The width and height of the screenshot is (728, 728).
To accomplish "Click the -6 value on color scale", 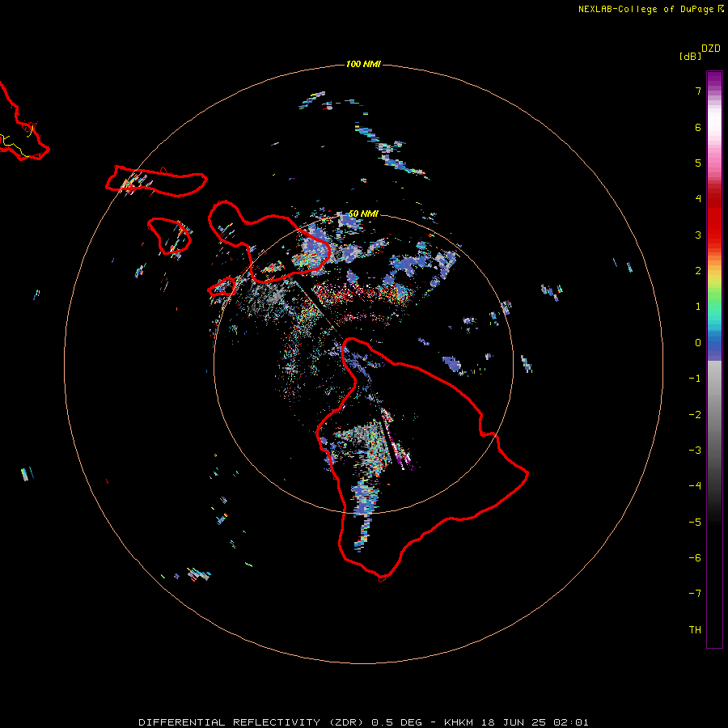I will coord(695,558).
